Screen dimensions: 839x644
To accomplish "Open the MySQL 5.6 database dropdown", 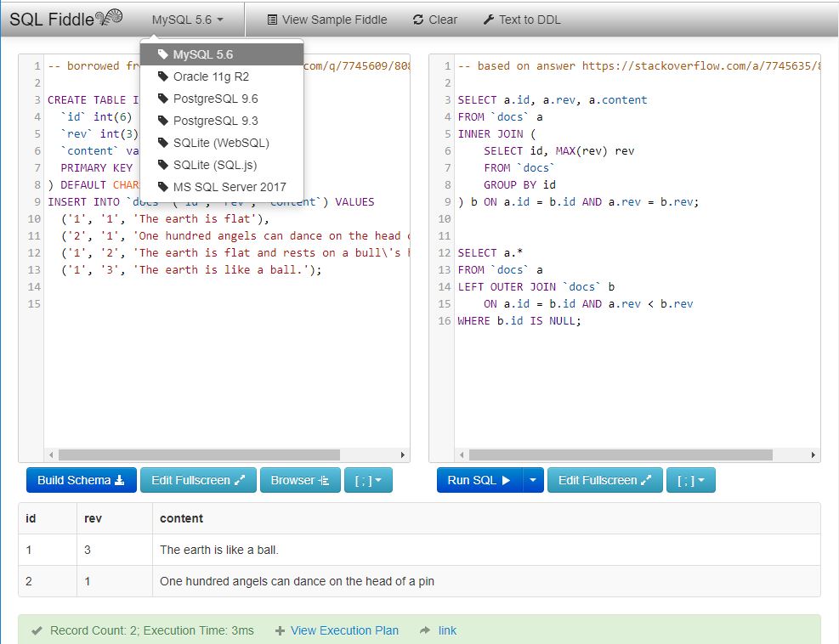I will click(187, 20).
